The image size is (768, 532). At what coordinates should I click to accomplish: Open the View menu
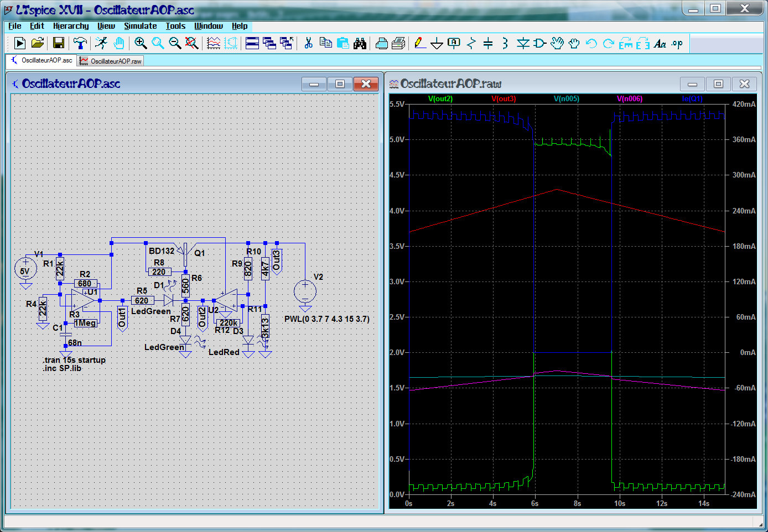[106, 26]
